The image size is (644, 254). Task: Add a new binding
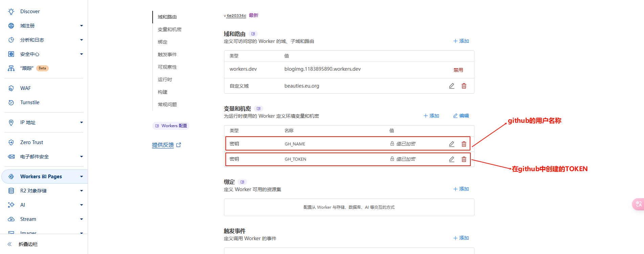click(461, 189)
